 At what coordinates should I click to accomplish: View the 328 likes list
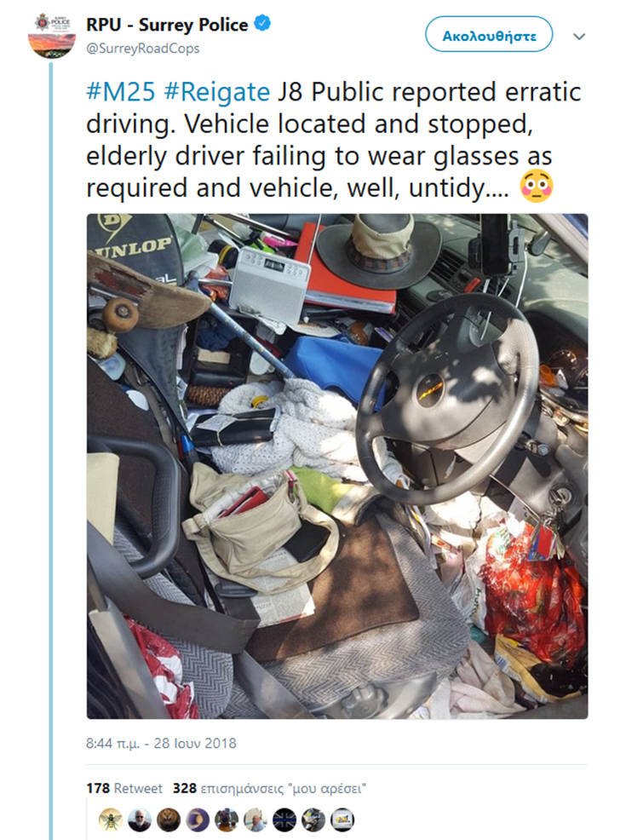click(269, 788)
